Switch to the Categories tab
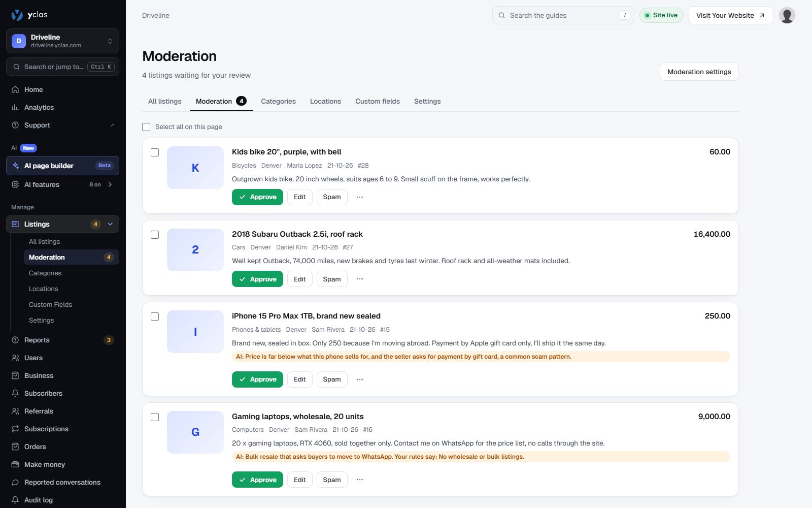The height and width of the screenshot is (508, 812). pyautogui.click(x=278, y=101)
